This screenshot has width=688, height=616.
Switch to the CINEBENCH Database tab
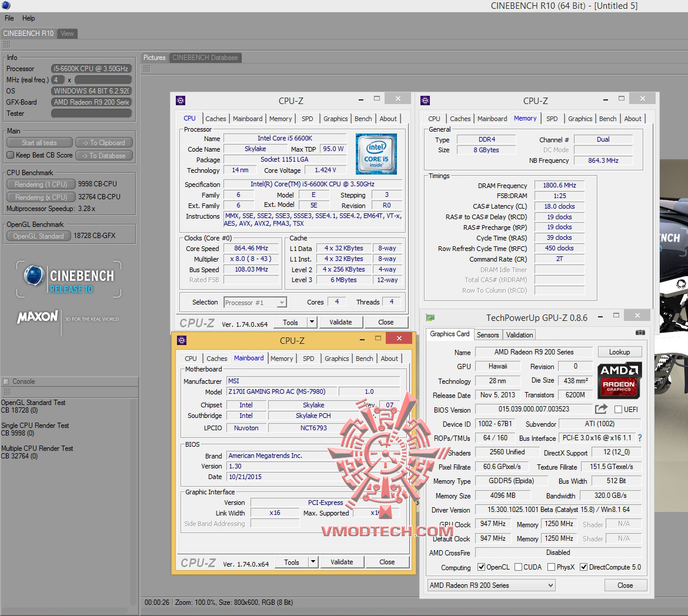point(205,58)
